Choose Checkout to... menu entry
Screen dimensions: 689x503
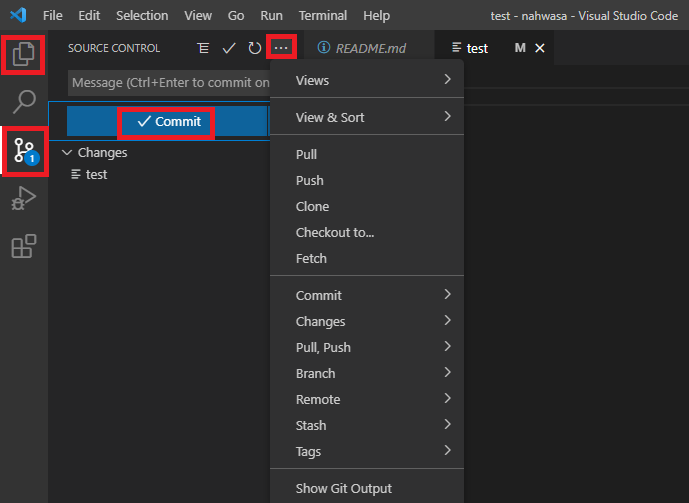(x=367, y=232)
